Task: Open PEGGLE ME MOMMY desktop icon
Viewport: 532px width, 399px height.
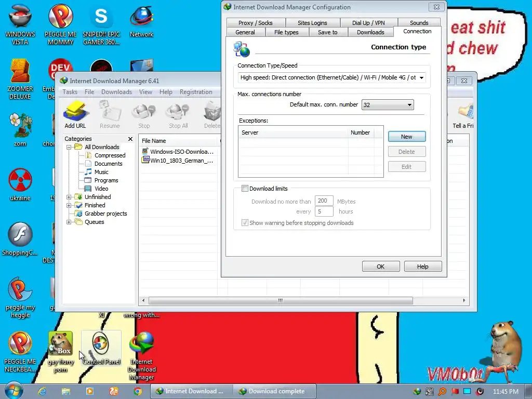Action: click(x=60, y=24)
